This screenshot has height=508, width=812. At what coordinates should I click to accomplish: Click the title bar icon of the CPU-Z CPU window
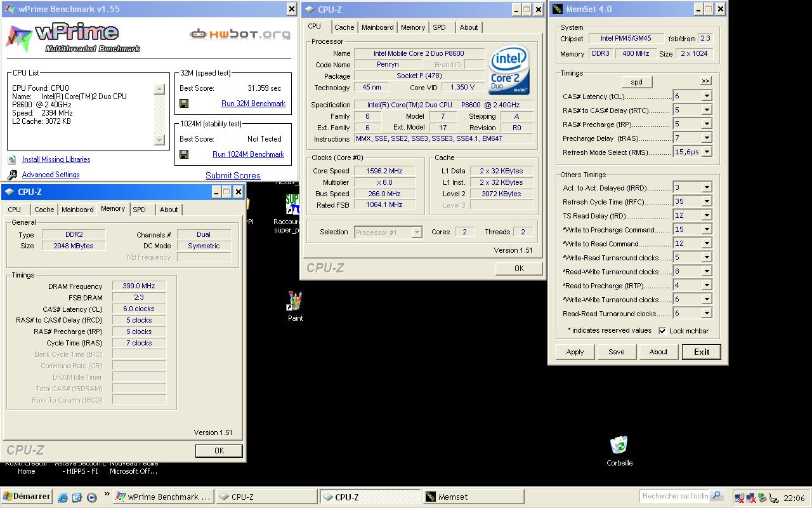(x=310, y=9)
